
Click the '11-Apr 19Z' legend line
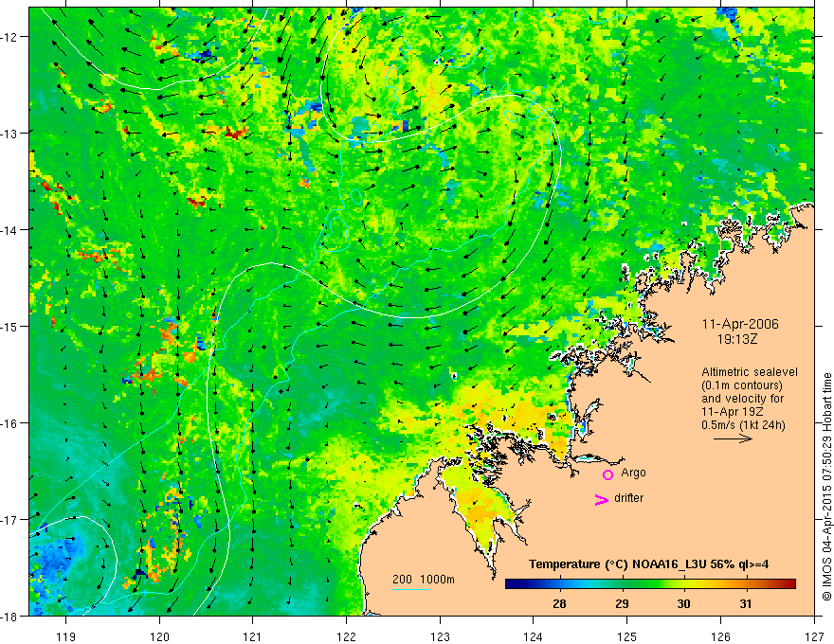tap(733, 412)
